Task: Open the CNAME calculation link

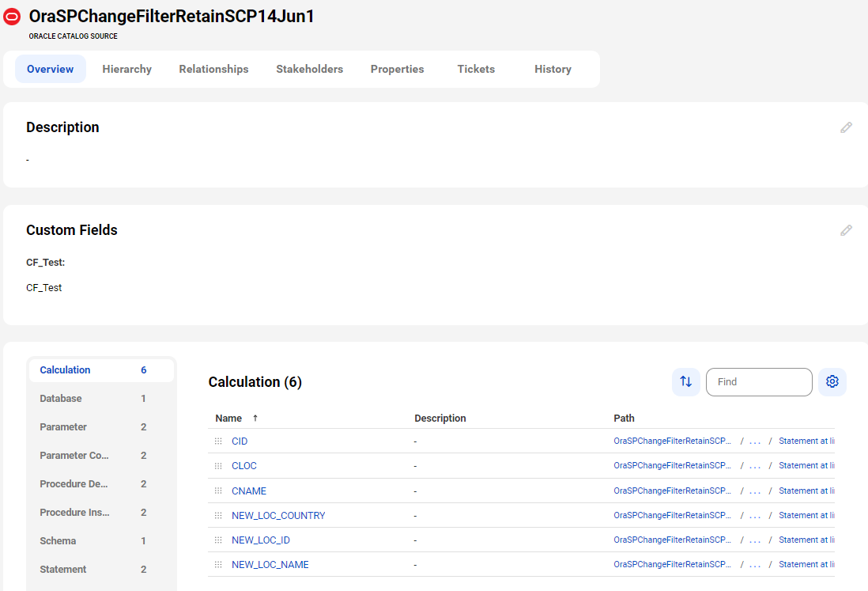Action: (x=249, y=491)
